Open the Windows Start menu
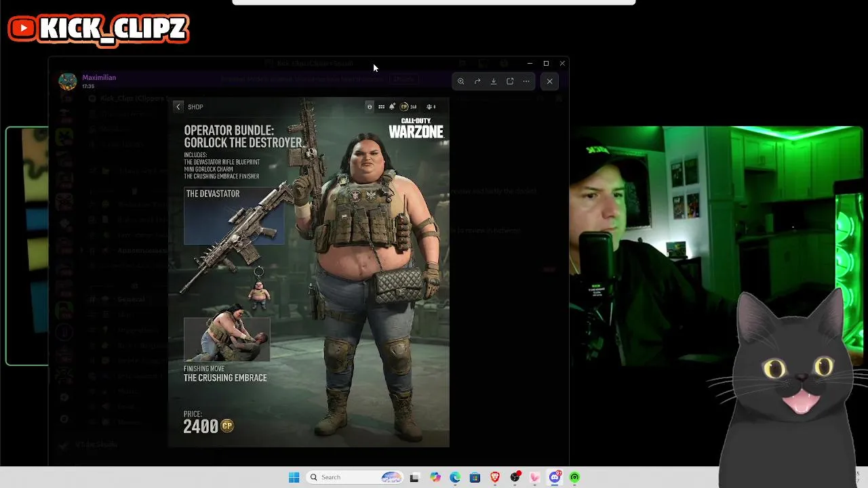Screen dimensions: 868x488 (x=294, y=477)
